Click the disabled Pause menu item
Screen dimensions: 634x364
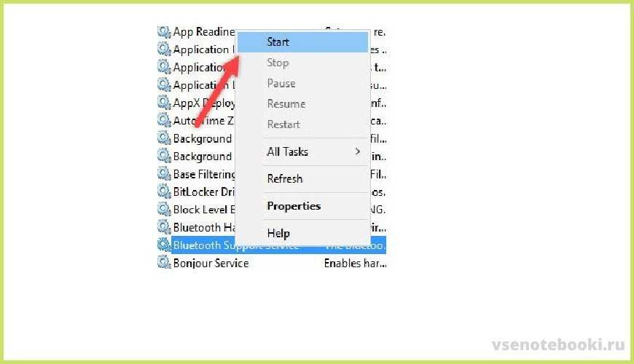click(281, 84)
